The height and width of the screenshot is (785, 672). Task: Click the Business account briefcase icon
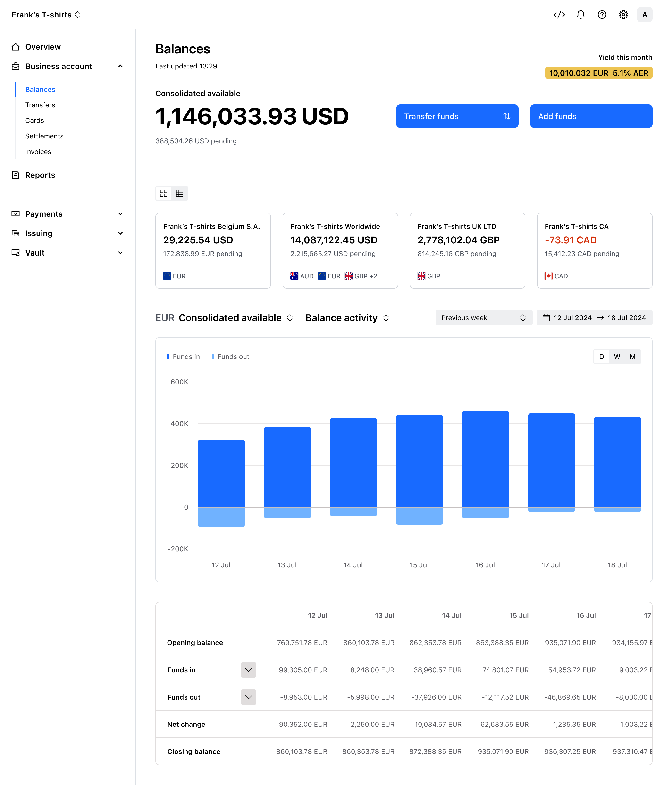(x=16, y=66)
